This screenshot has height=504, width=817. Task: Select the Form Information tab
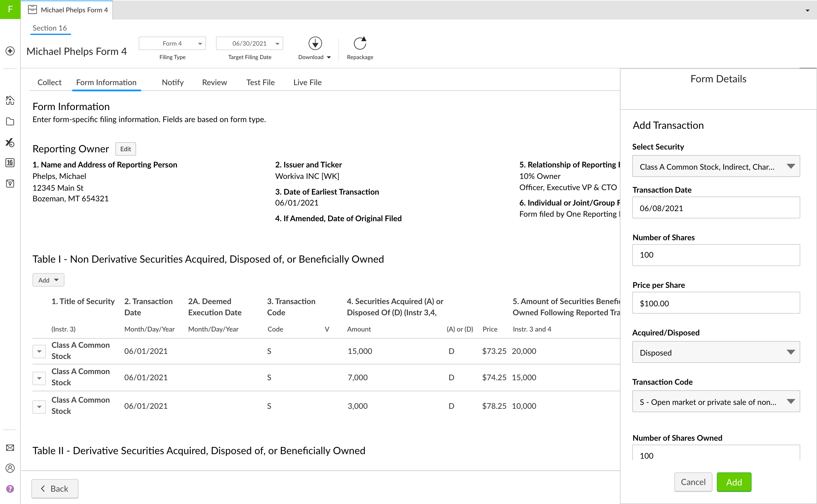click(106, 82)
